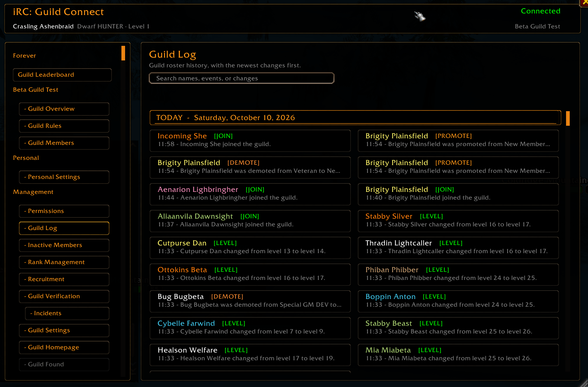Select the Brigity Plainsfield DEMOTE entry
Screen dimensions: 588x387
coord(250,168)
